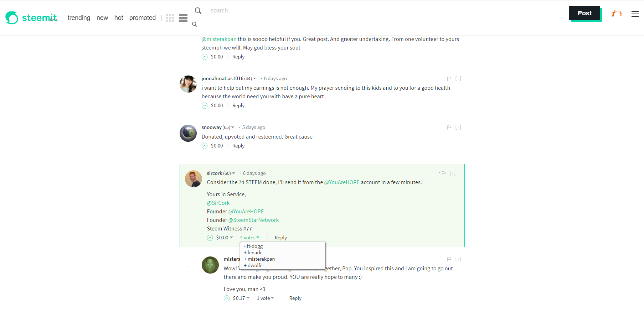Switch to grid layout view
The image size is (644, 317).
click(170, 18)
